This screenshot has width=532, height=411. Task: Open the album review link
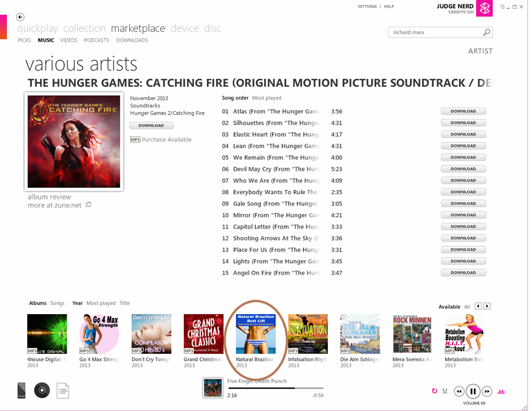click(x=49, y=197)
